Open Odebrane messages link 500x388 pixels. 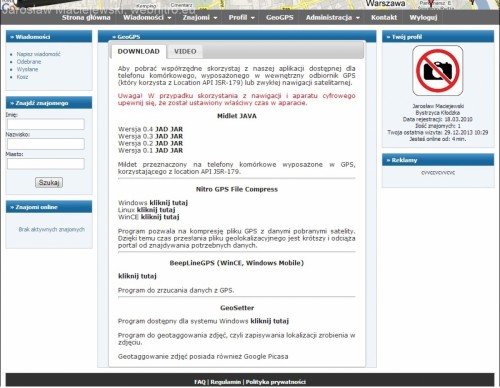click(29, 62)
